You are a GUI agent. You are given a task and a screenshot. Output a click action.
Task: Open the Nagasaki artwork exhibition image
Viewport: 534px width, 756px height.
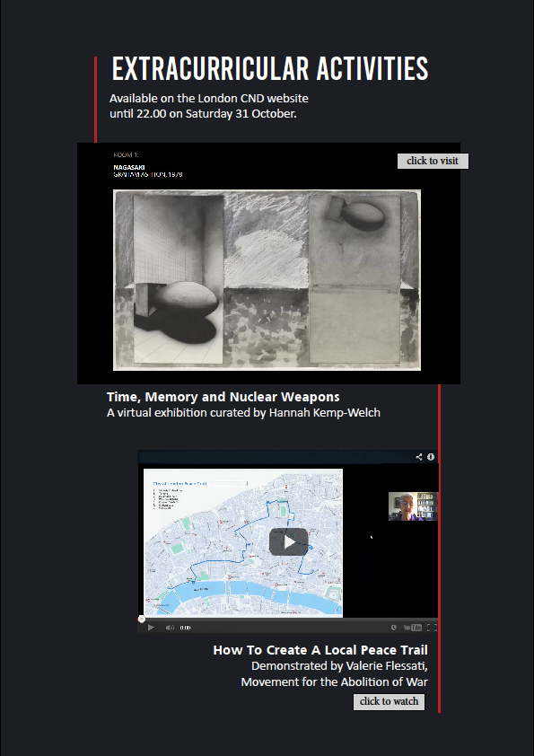click(x=267, y=279)
